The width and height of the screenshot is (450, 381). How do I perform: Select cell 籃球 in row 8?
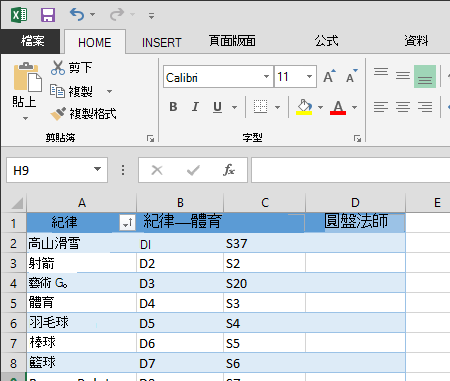(x=82, y=363)
